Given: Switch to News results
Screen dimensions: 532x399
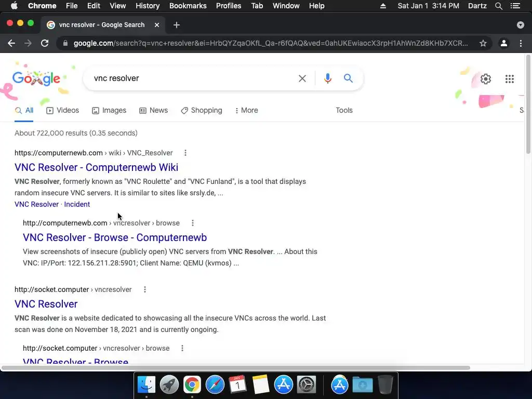Looking at the screenshot, I should 153,110.
